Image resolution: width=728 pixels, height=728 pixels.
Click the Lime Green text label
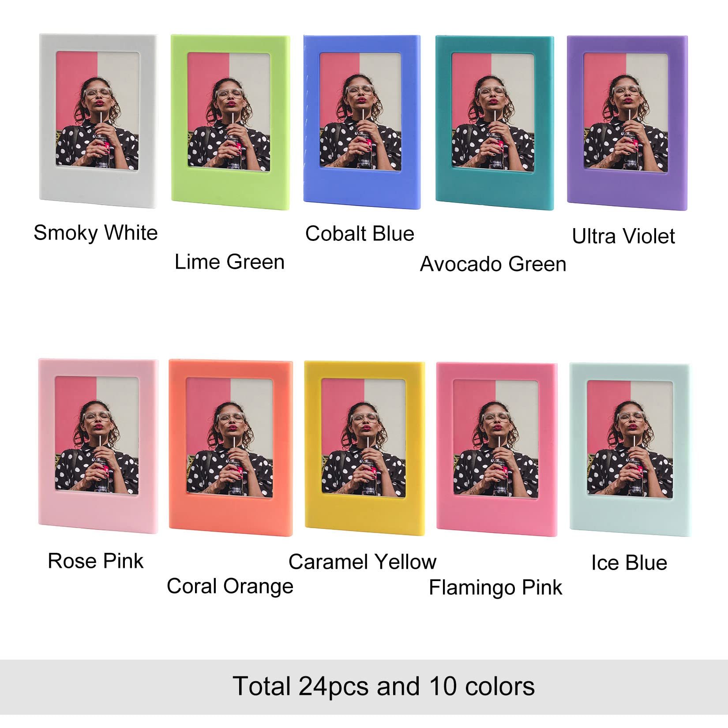229,262
